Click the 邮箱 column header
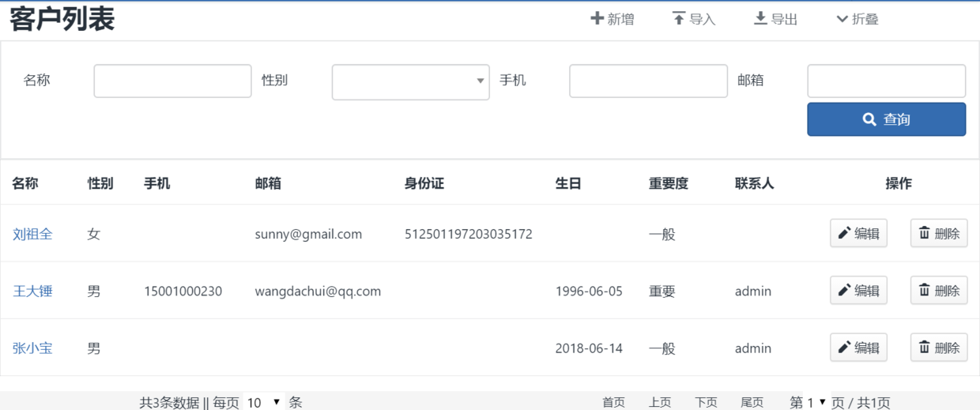 268,183
